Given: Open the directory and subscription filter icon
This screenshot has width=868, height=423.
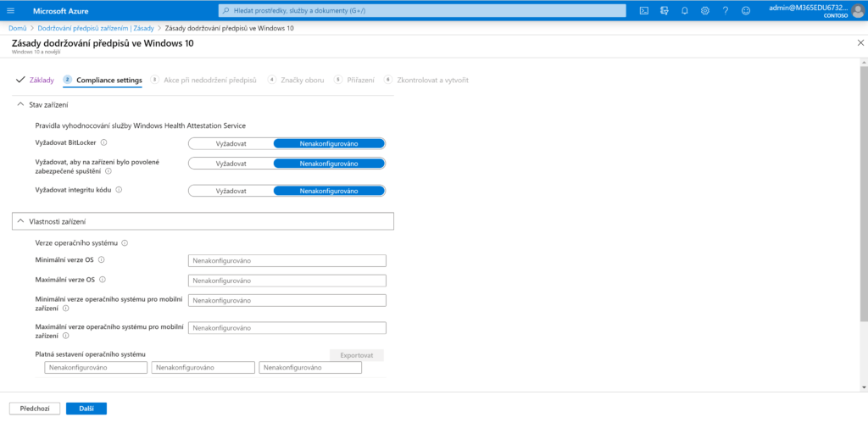Looking at the screenshot, I should (x=664, y=11).
